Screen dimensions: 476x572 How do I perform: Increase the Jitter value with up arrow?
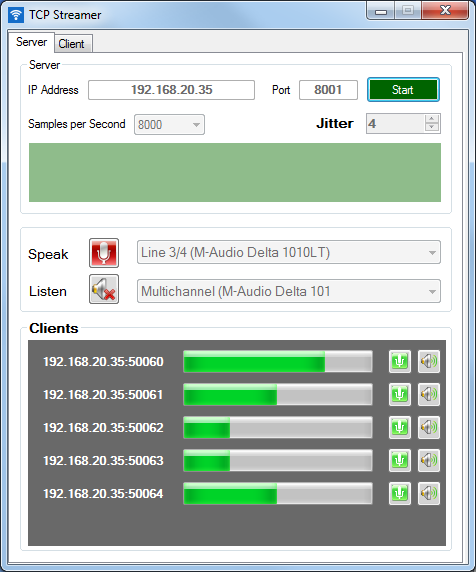pos(432,119)
